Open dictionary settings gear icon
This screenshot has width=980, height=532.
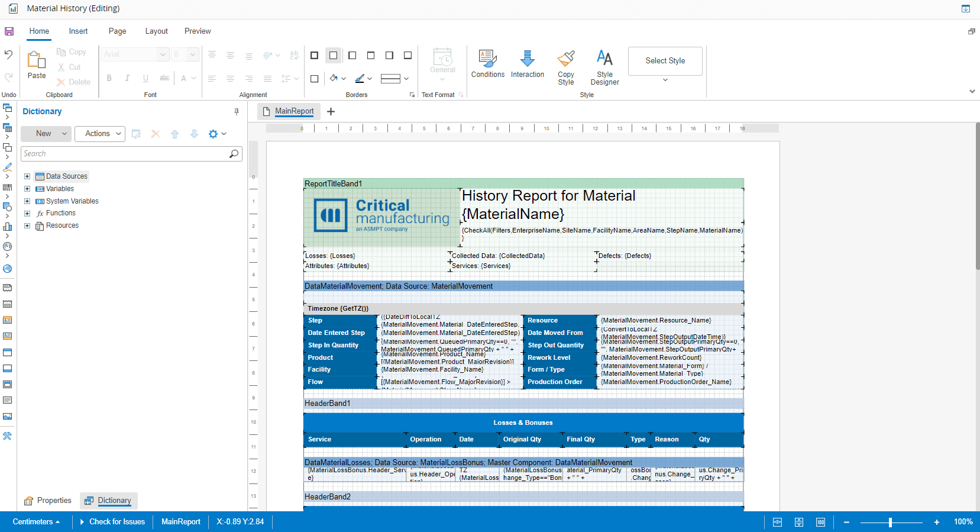click(214, 134)
